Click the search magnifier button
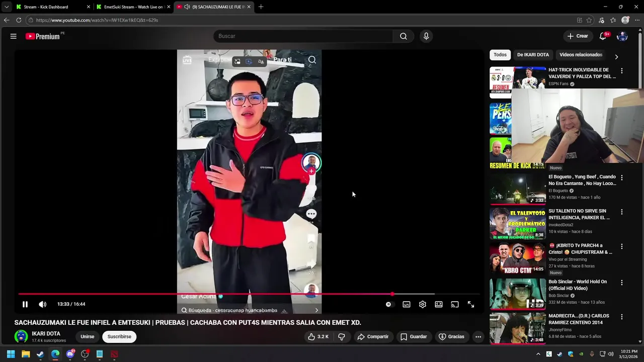The width and height of the screenshot is (644, 362). (404, 36)
